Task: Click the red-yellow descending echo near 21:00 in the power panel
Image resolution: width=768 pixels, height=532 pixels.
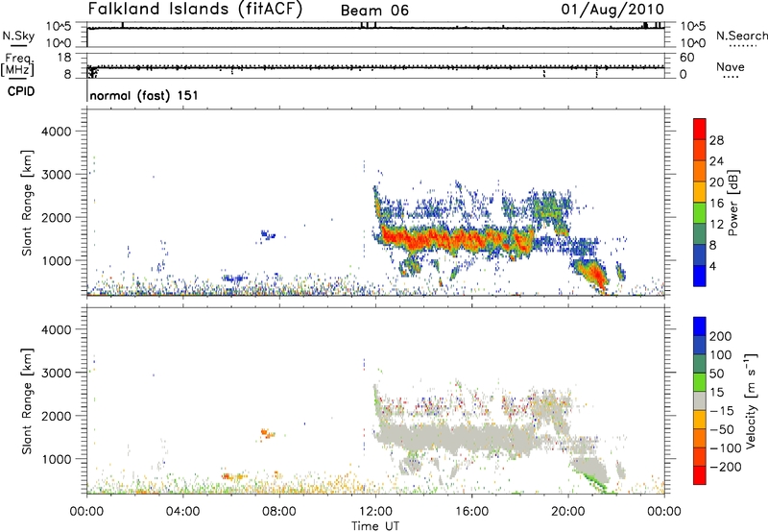Action: (592, 276)
